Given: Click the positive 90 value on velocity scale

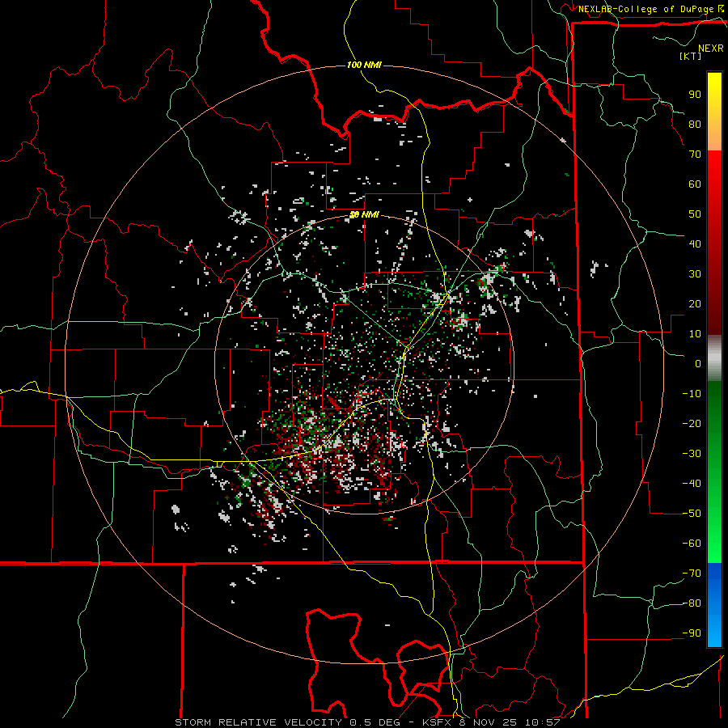Looking at the screenshot, I should point(695,95).
